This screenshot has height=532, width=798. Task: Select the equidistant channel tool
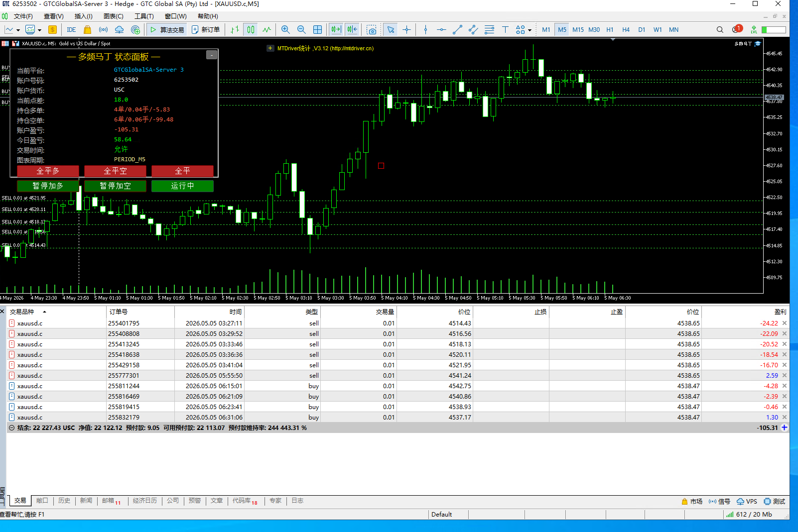coord(473,30)
